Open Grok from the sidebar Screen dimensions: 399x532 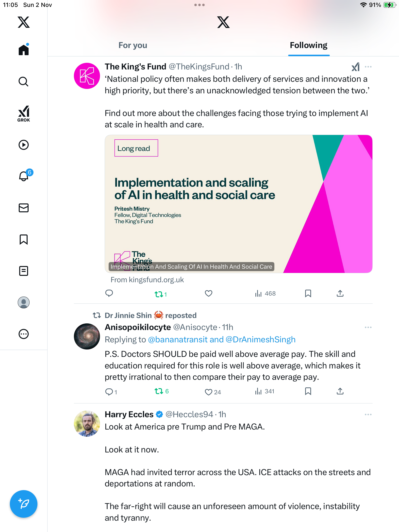tap(24, 113)
